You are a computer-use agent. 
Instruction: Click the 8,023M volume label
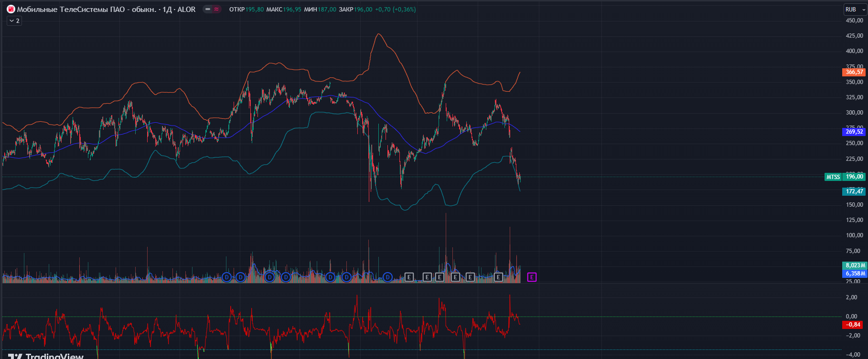coord(855,265)
